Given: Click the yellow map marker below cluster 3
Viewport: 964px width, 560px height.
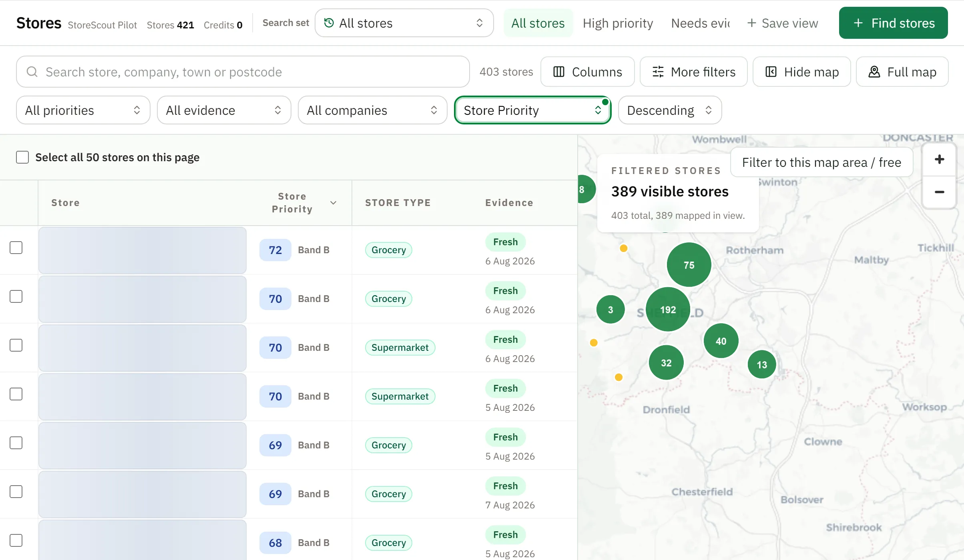Looking at the screenshot, I should (x=594, y=342).
